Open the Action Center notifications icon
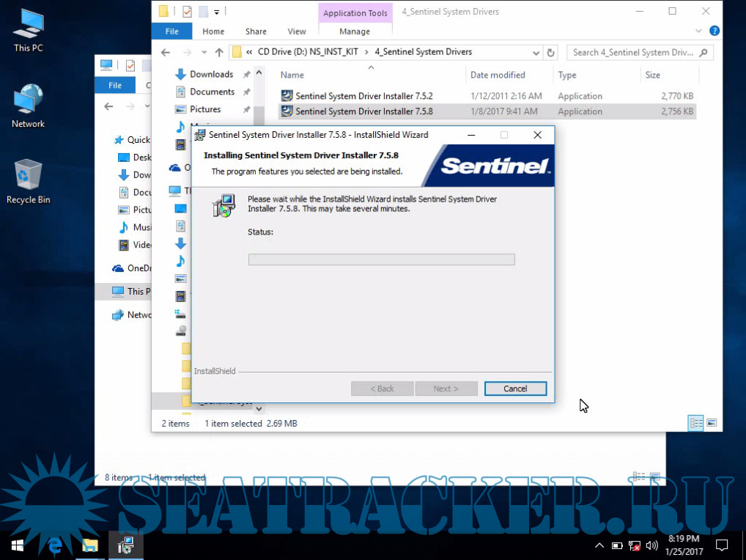746x560 pixels. 721,545
